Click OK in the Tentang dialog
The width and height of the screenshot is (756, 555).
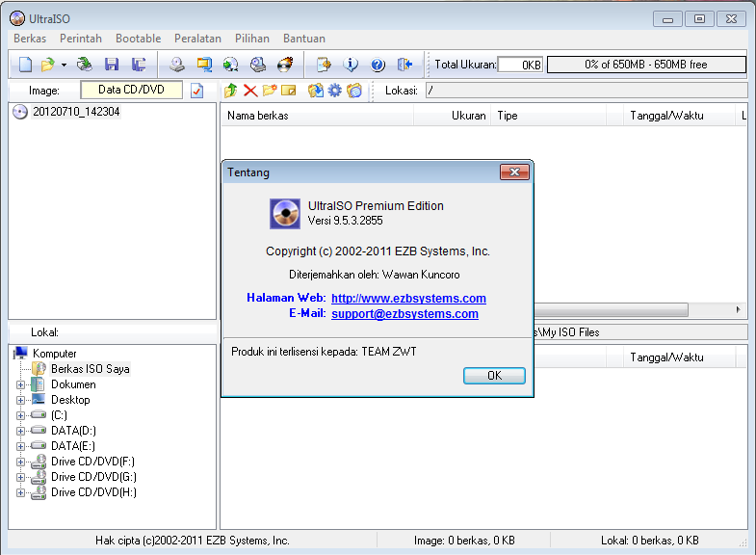[x=494, y=376]
